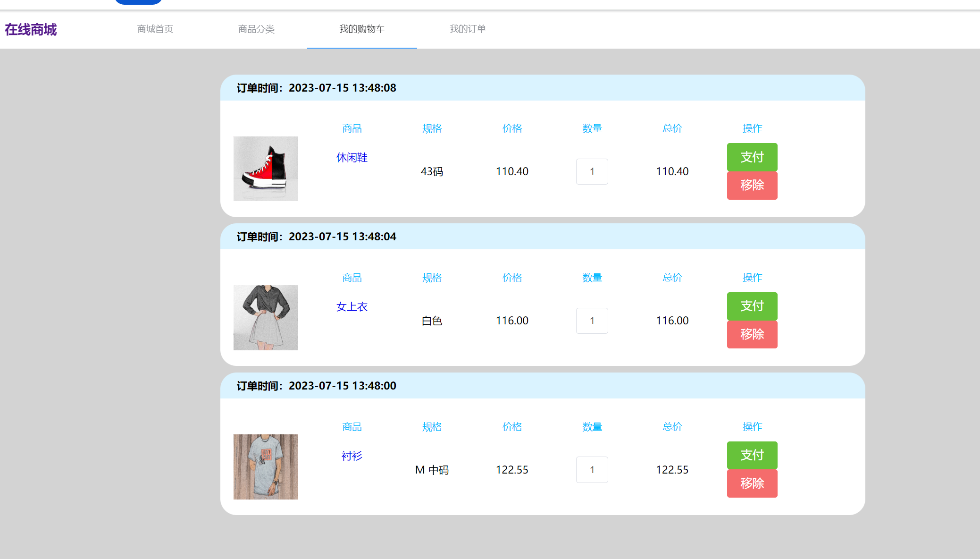Remove 休闲鞋 from the cart
This screenshot has height=559, width=980.
(x=752, y=185)
